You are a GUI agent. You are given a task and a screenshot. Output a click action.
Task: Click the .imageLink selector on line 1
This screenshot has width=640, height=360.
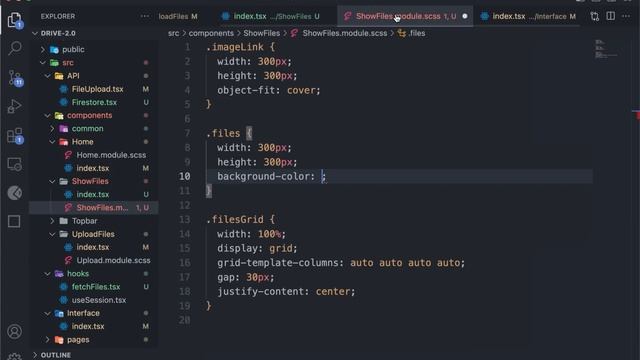(235, 47)
